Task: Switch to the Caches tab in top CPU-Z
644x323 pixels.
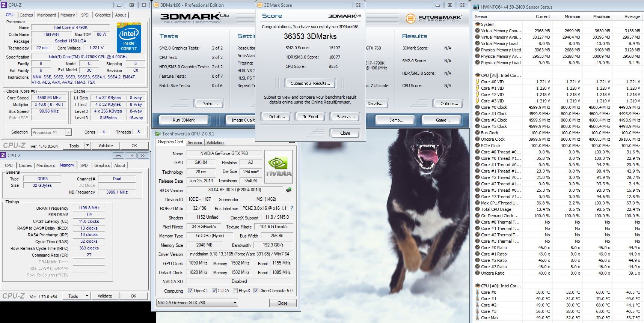Action: [26, 15]
